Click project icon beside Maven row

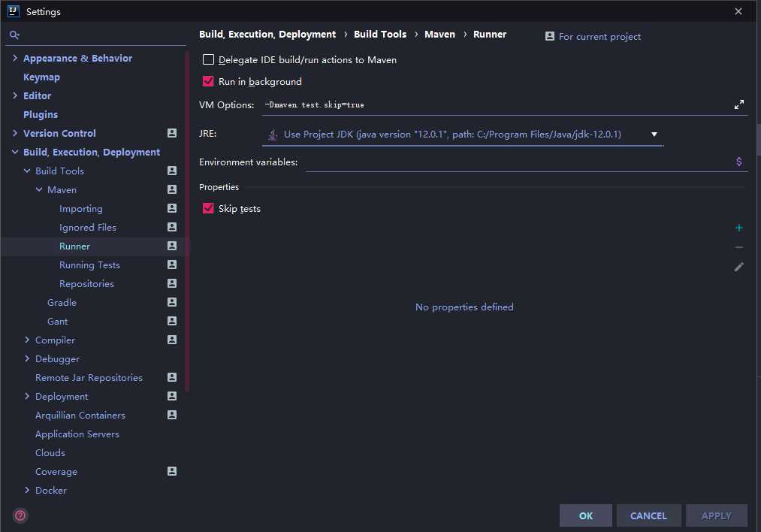coord(172,189)
